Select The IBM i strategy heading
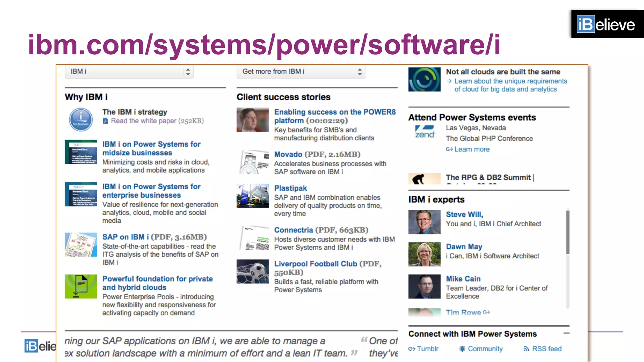The image size is (644, 362). 135,112
